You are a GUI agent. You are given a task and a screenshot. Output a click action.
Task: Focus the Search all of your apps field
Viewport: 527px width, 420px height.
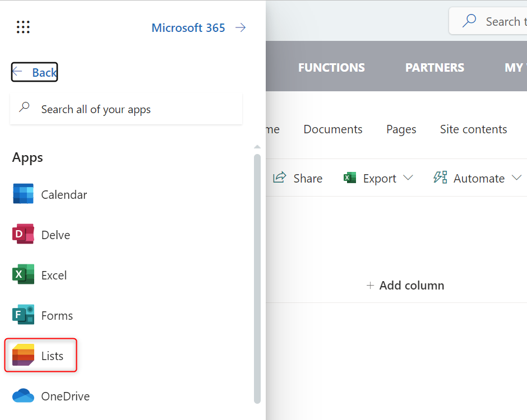pos(126,109)
